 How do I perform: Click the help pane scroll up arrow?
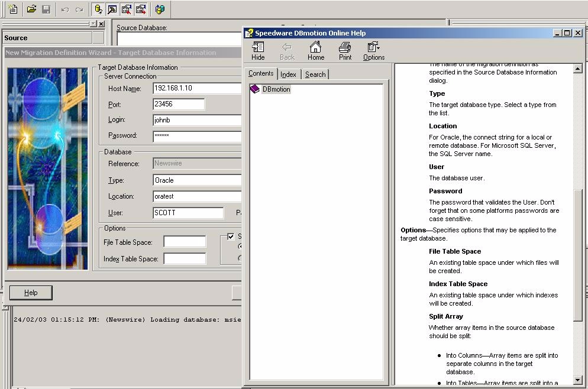577,69
